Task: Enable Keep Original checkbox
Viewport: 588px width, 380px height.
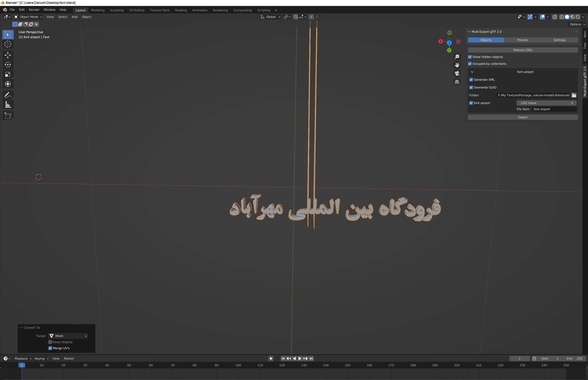Action: (x=50, y=342)
